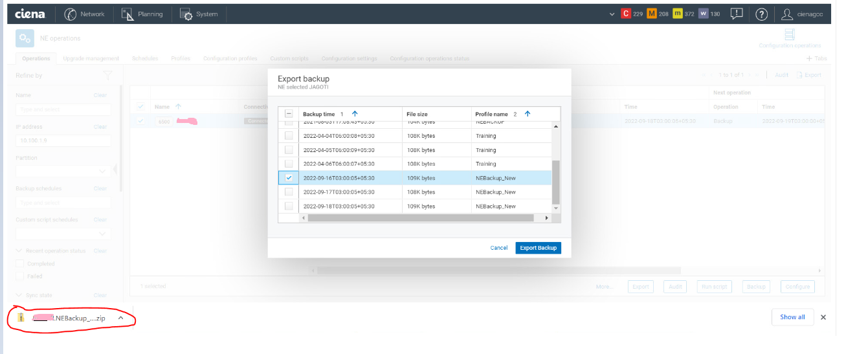Click the warning alarms W badge
Screen dimensions: 868x354
pyautogui.click(x=704, y=14)
